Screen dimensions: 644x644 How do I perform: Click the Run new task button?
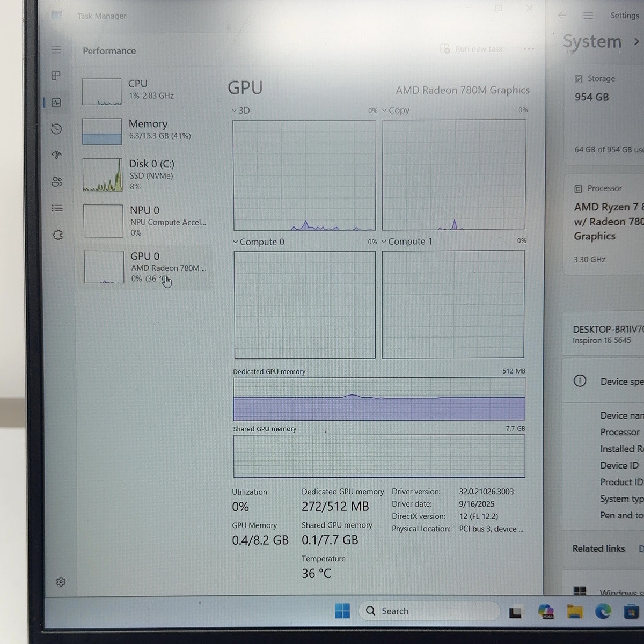pos(471,49)
